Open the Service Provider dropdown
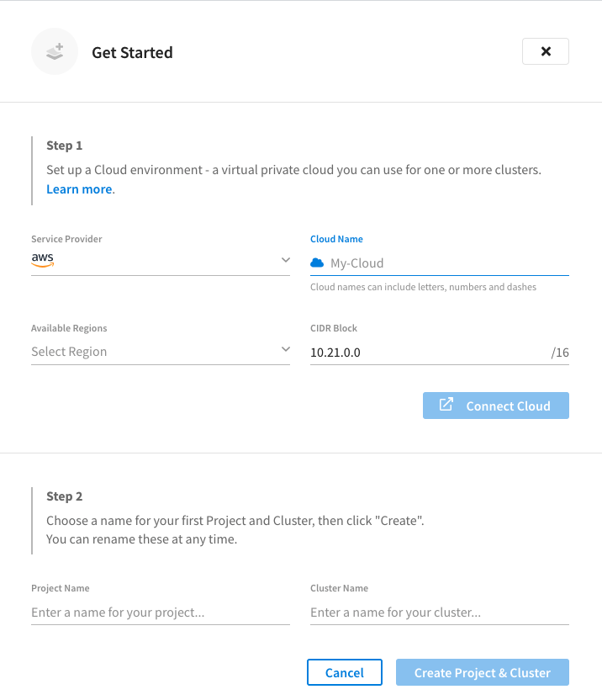The image size is (602, 700). point(286,259)
